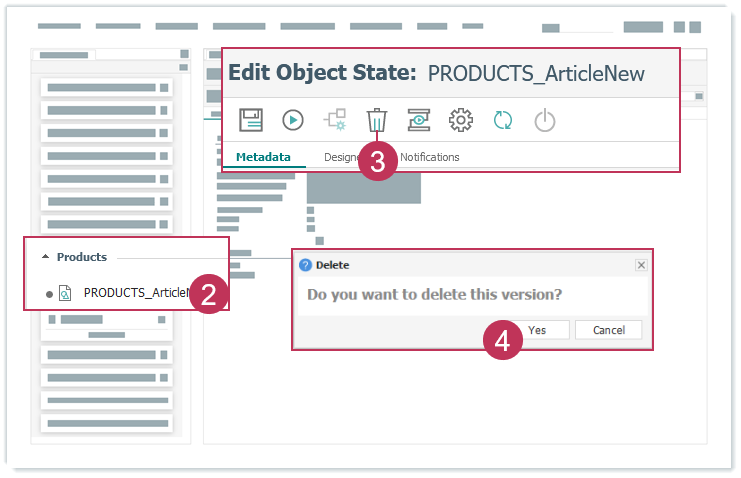Open the gear settings icon
Image resolution: width=741 pixels, height=478 pixels.
click(x=460, y=120)
